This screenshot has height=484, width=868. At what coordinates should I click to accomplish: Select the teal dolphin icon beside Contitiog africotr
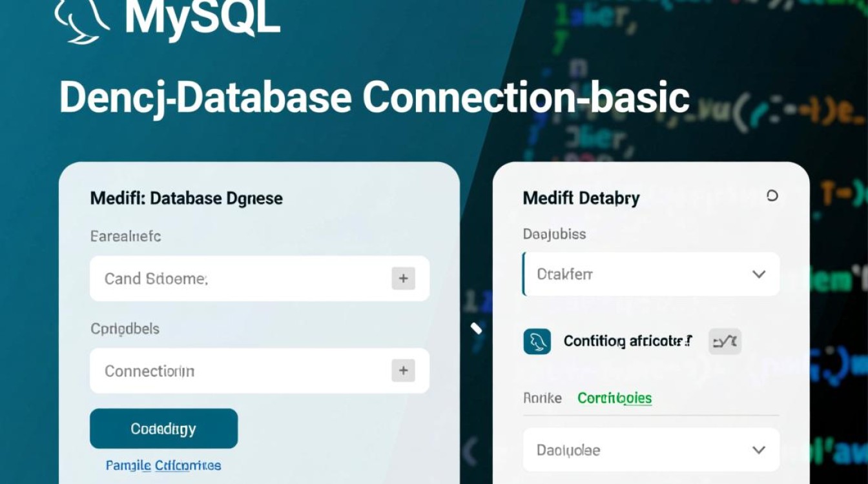tap(535, 341)
